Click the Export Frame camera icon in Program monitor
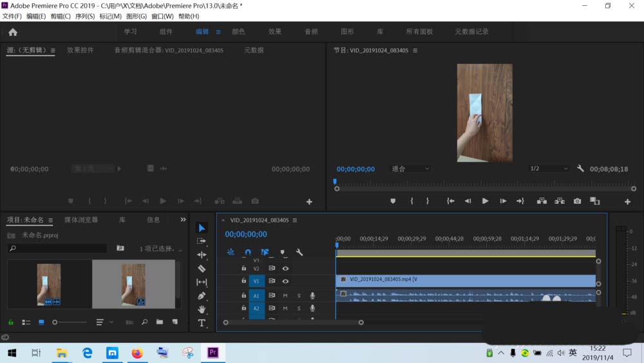 (x=577, y=201)
